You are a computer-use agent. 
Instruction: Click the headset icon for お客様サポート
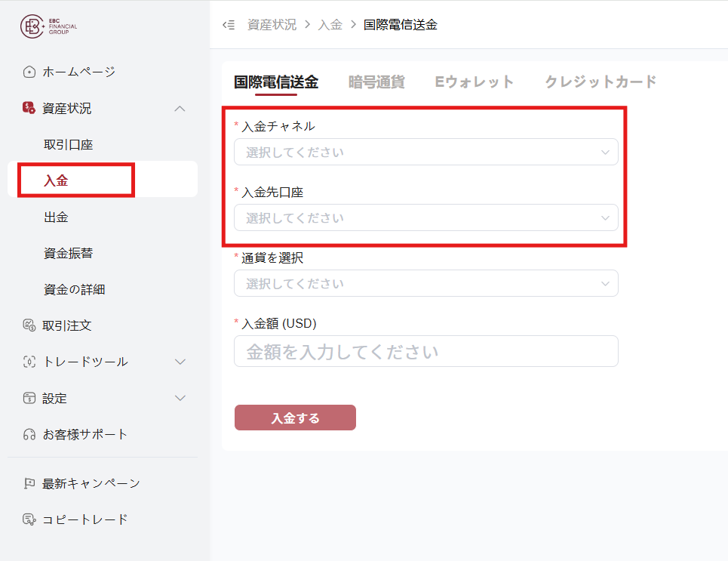coord(29,434)
